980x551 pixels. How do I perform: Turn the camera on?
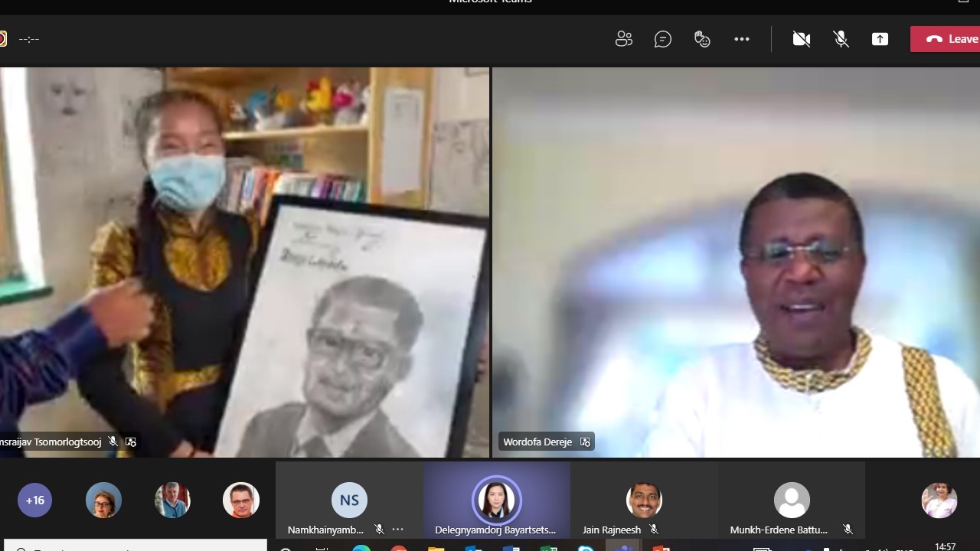point(802,39)
